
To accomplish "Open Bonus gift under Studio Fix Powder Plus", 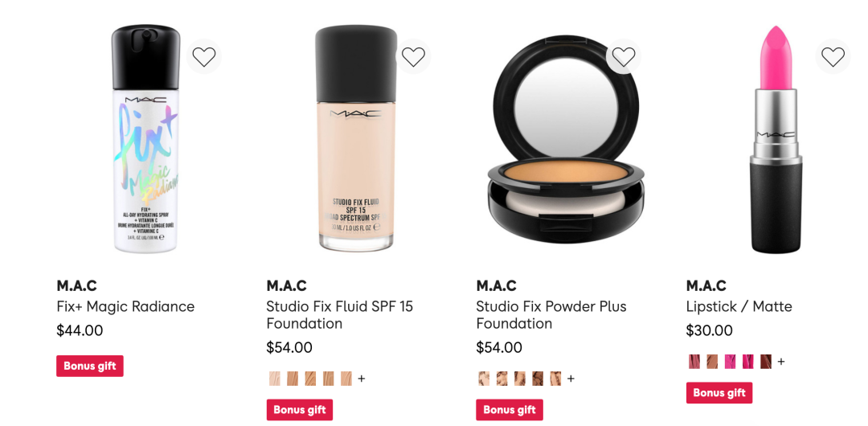I will pos(510,410).
